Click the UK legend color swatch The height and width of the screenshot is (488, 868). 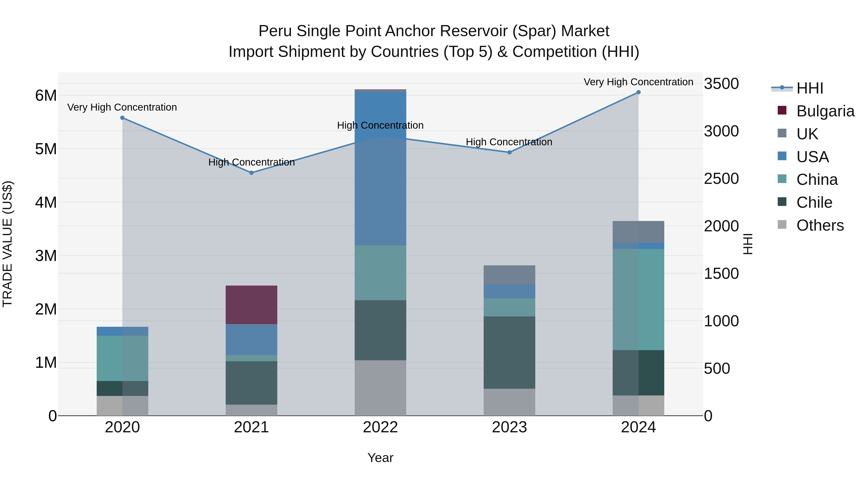(782, 133)
